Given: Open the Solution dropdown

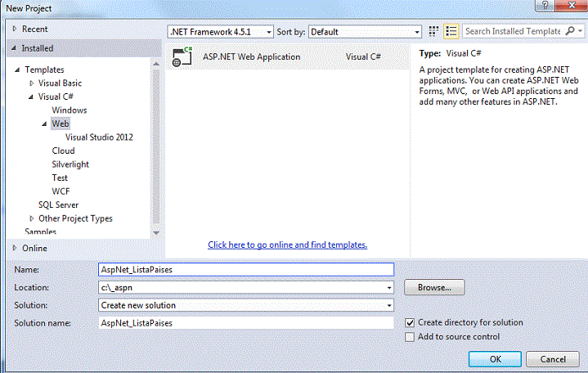Looking at the screenshot, I should pyautogui.click(x=246, y=305).
